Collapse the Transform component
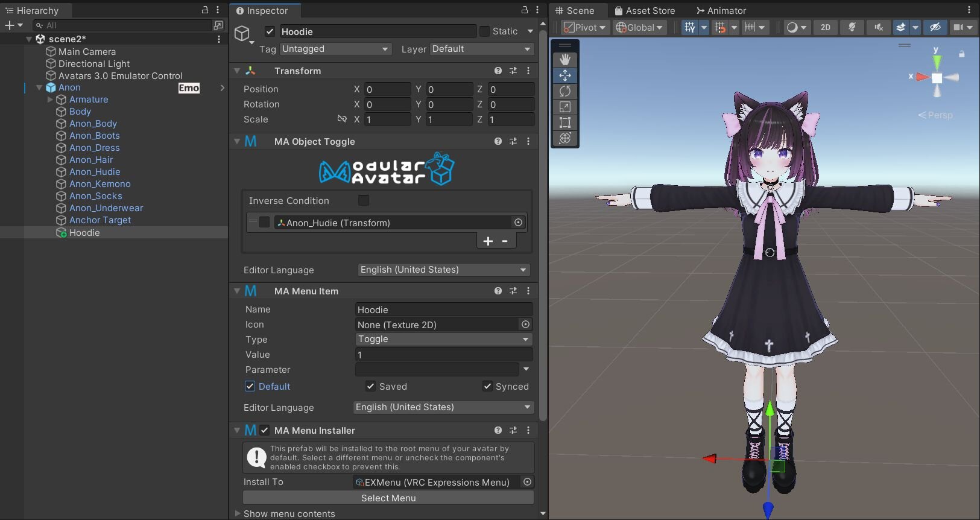This screenshot has height=520, width=980. pyautogui.click(x=237, y=71)
